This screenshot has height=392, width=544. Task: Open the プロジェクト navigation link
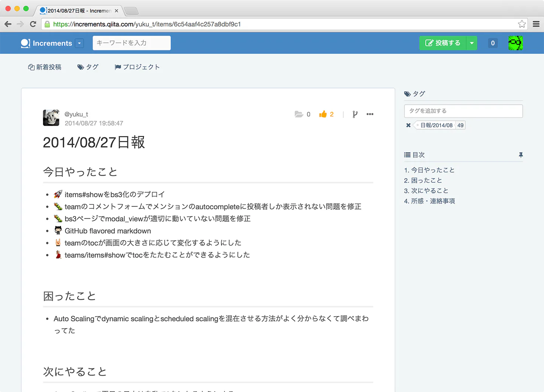pos(137,67)
